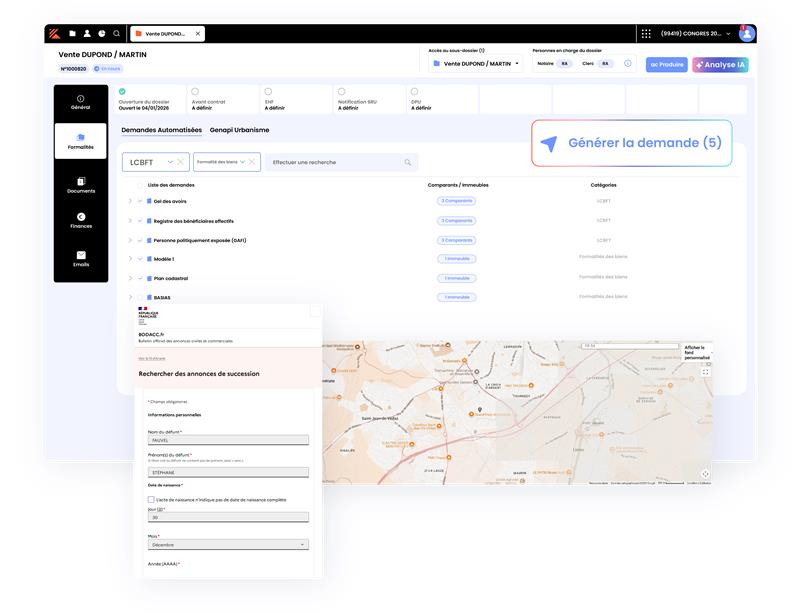Select the Notification SRU step circle
The width and height of the screenshot is (800, 613).
[341, 92]
